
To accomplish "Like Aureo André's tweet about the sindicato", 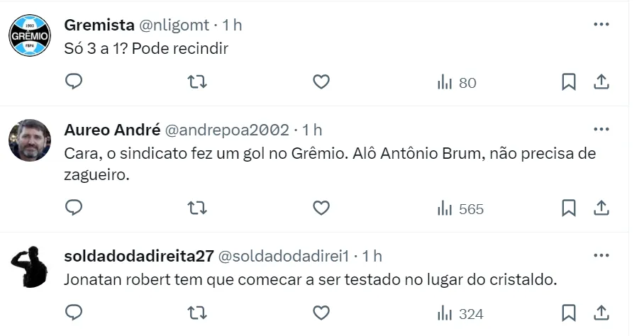I will pos(321,208).
